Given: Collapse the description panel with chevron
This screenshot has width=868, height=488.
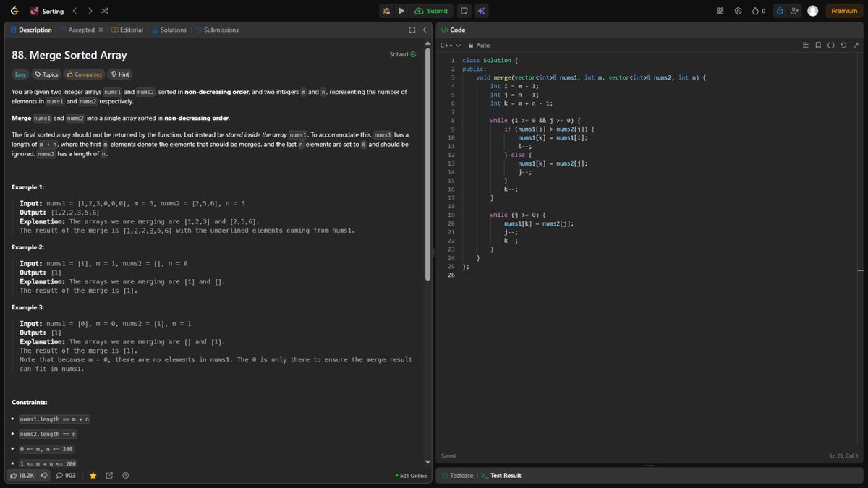Looking at the screenshot, I should 425,30.
